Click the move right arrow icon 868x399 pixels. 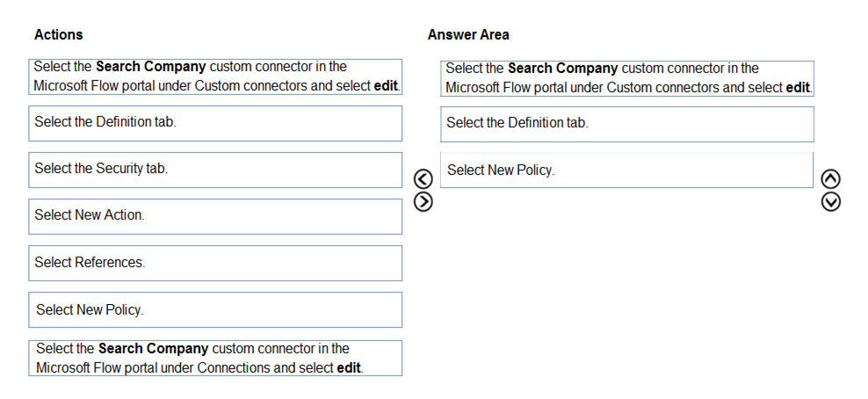pyautogui.click(x=423, y=202)
